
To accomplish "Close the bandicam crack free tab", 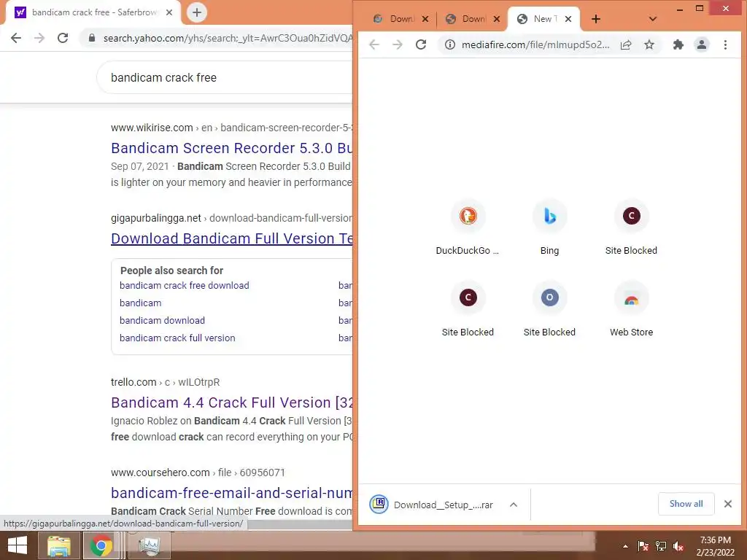I will click(169, 12).
